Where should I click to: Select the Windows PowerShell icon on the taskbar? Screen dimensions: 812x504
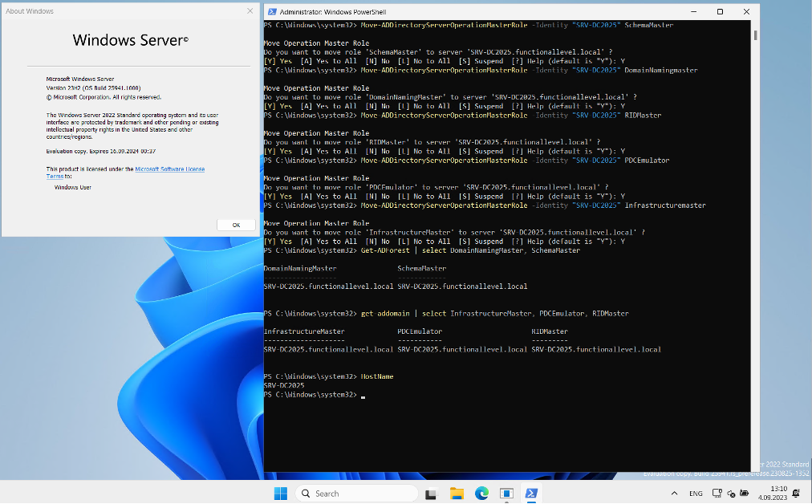pyautogui.click(x=530, y=493)
